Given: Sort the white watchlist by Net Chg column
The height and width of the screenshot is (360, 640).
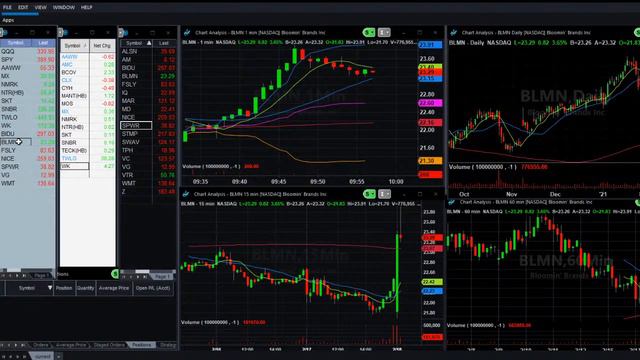Looking at the screenshot, I should pyautogui.click(x=102, y=46).
